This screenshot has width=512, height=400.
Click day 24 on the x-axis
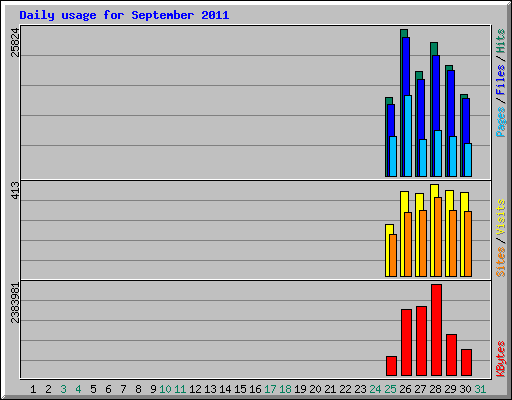(x=375, y=389)
